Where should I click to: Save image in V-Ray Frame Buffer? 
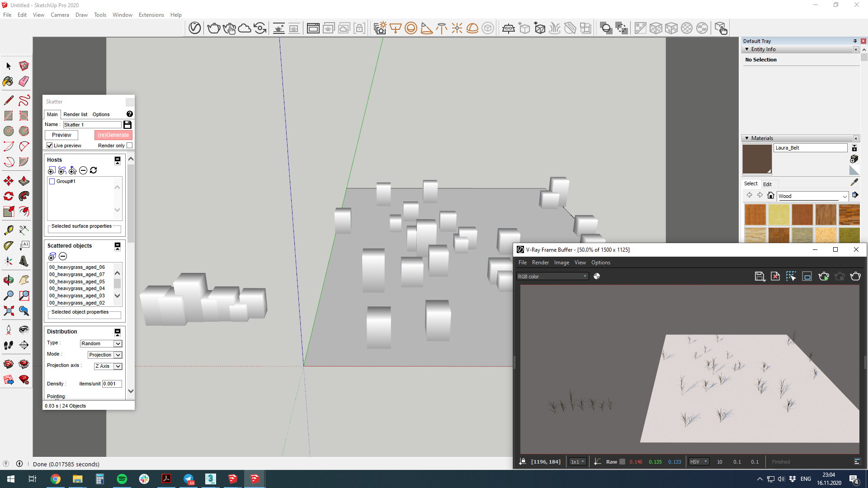760,277
